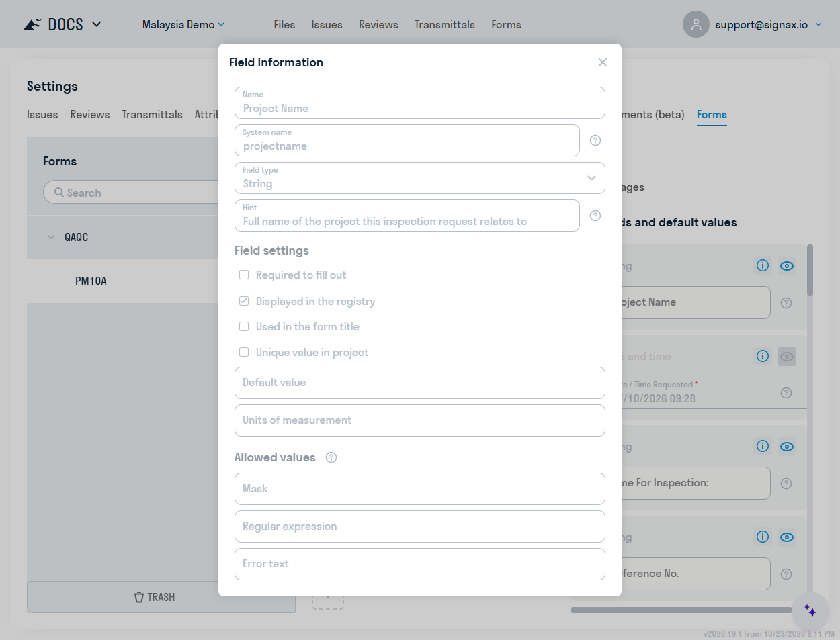Click the help icon beside System name field

(595, 140)
